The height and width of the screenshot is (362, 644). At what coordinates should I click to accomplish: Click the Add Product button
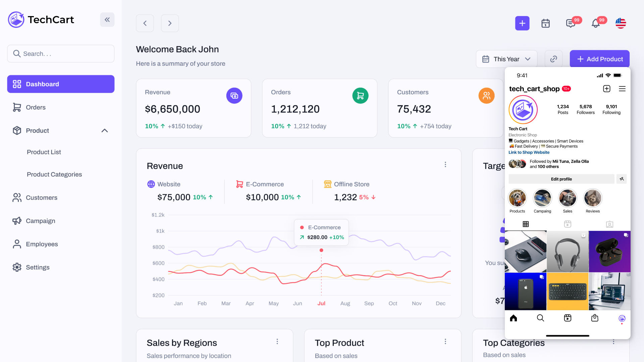point(599,59)
